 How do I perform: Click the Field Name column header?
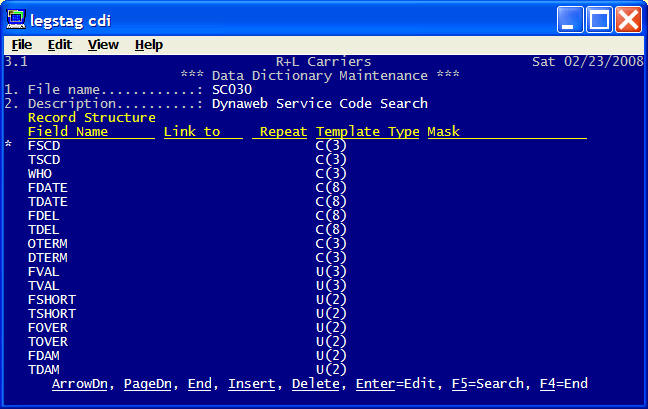coord(68,132)
